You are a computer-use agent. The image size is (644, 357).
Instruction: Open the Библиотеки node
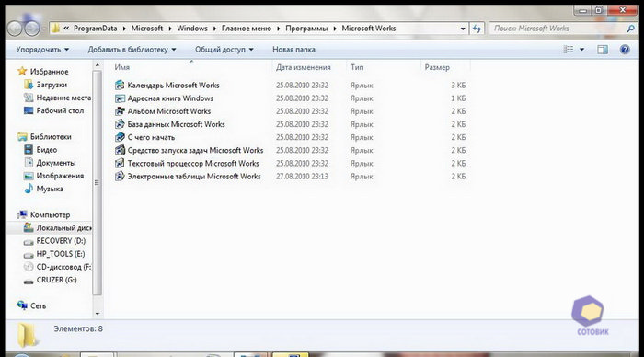click(51, 137)
